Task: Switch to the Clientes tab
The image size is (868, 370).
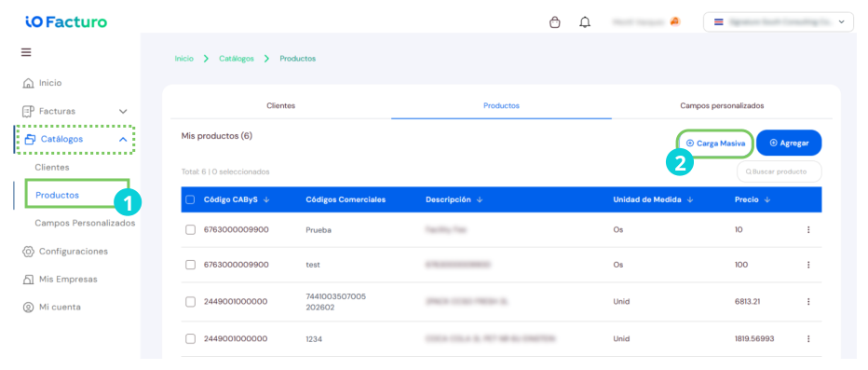Action: tap(280, 106)
